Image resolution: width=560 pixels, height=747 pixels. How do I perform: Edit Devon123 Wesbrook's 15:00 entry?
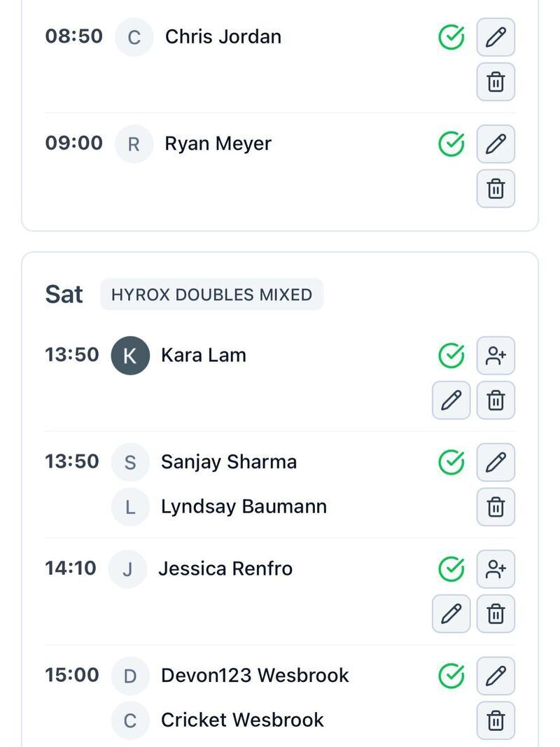coord(496,676)
